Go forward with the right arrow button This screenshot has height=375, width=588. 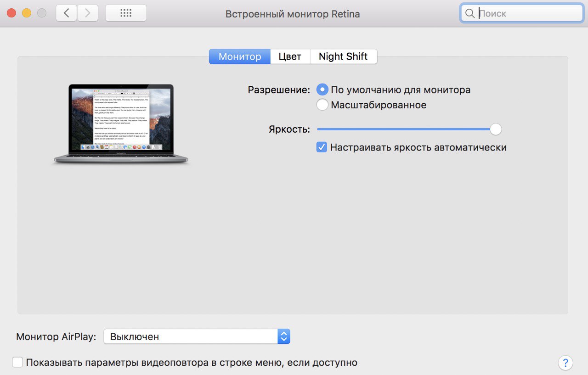87,13
